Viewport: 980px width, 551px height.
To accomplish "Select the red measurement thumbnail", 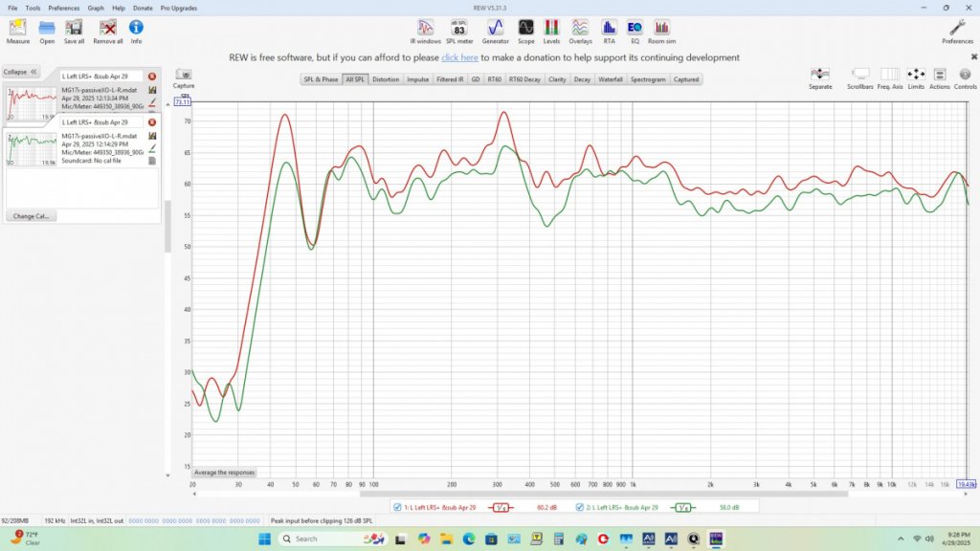I will (x=32, y=103).
